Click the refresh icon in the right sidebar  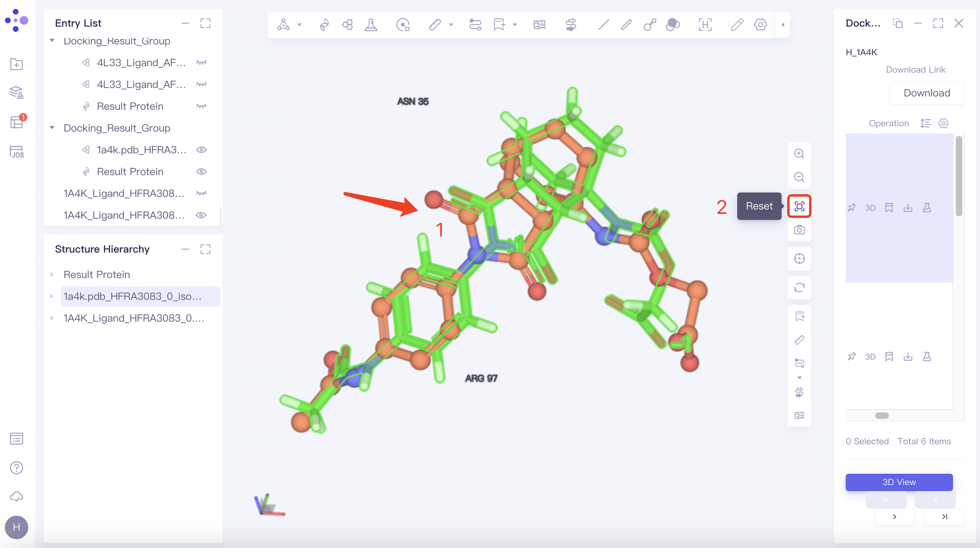(799, 288)
